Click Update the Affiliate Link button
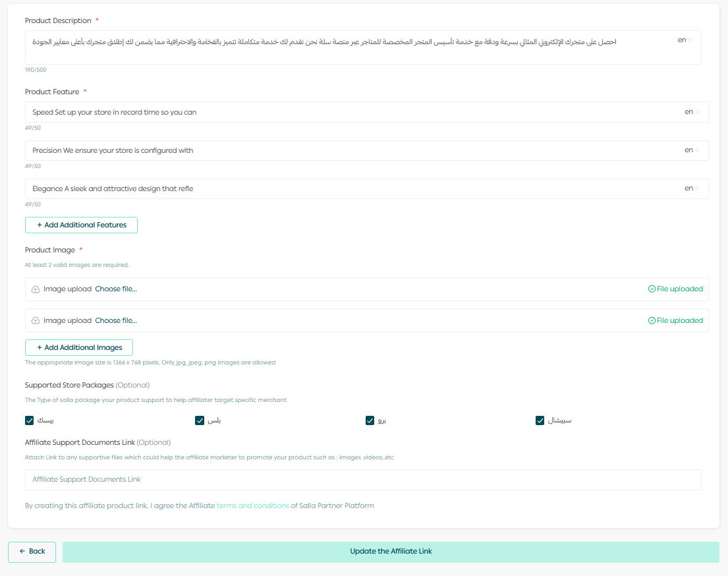 [x=391, y=552]
